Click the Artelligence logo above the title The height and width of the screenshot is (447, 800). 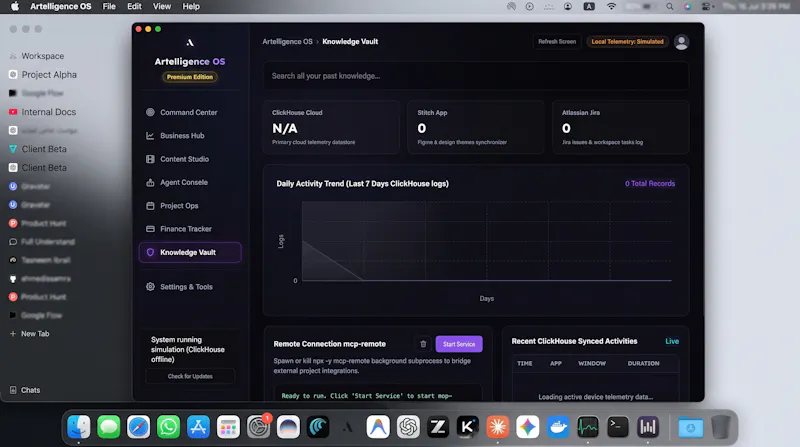(190, 43)
